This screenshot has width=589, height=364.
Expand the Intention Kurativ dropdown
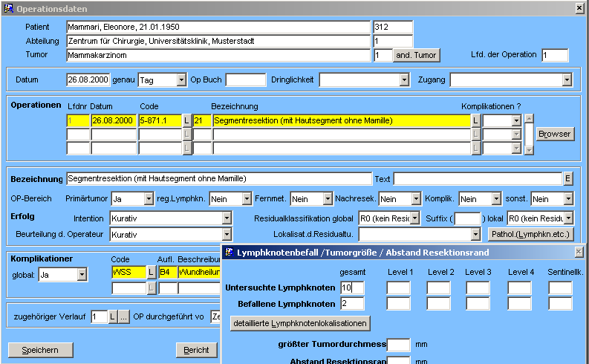[227, 219]
